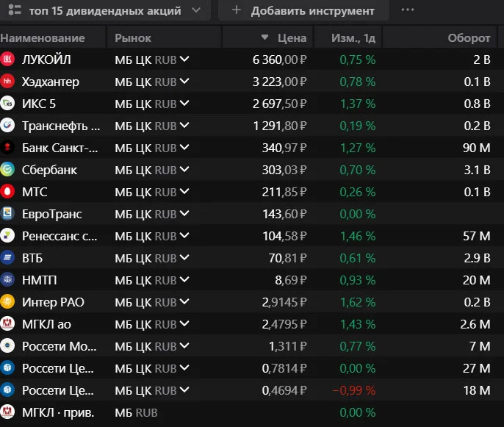
Task: Expand the market dropdown for Сбербанк
Action: (x=184, y=170)
